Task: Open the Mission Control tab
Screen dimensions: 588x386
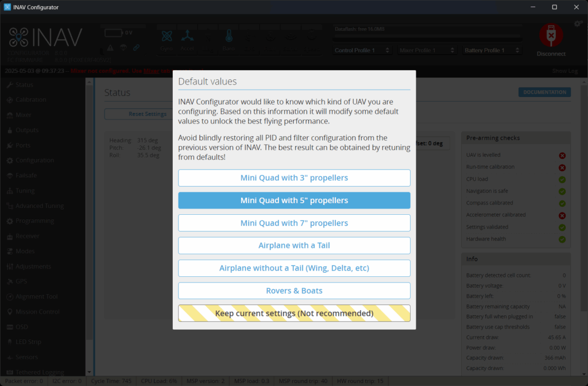Action: [42, 312]
